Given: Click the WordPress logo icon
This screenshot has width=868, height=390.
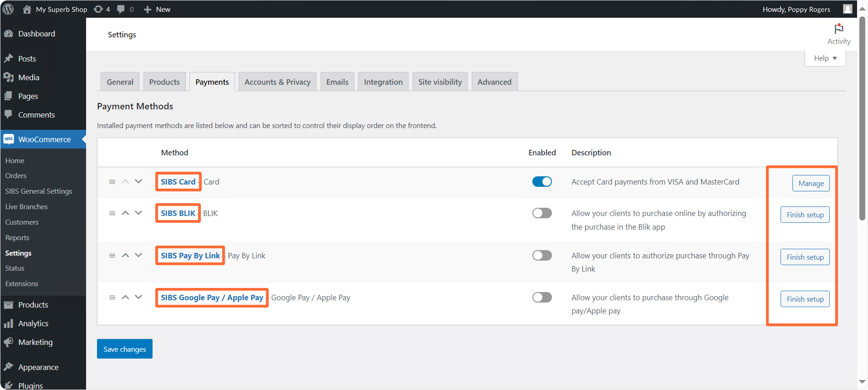Looking at the screenshot, I should (8, 9).
